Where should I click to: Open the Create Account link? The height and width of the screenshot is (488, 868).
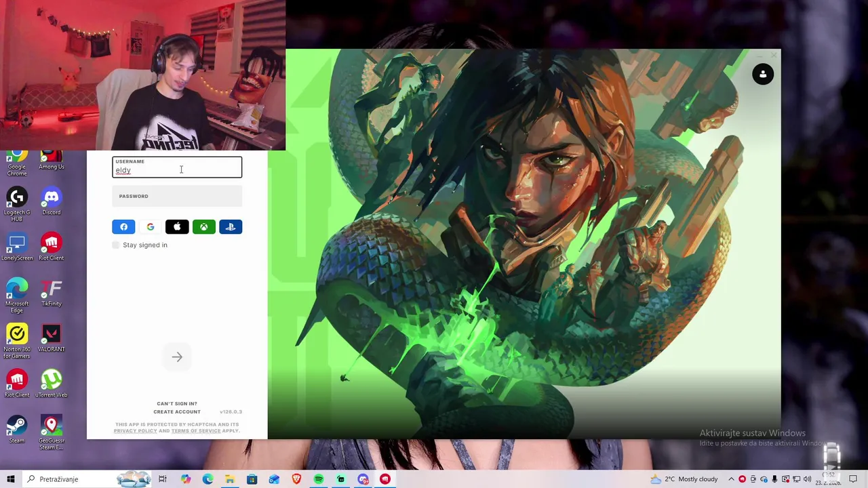177,411
